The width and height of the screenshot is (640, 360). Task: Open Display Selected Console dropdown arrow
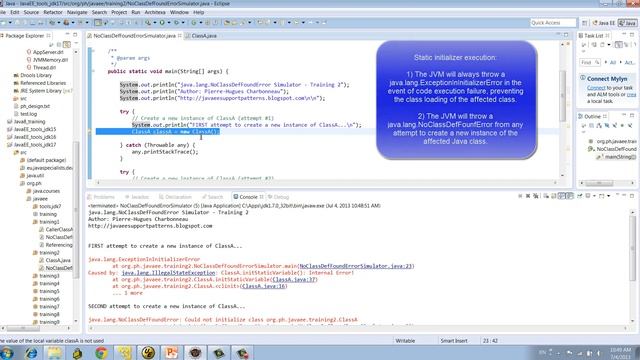(x=594, y=196)
